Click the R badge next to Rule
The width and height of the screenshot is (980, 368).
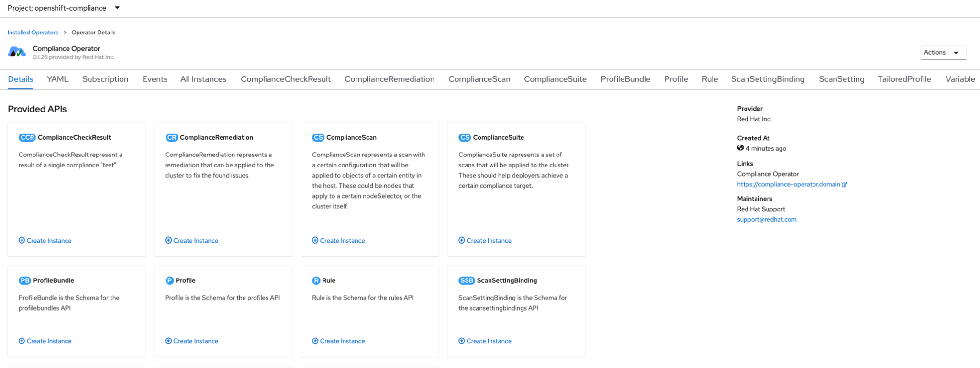pyautogui.click(x=316, y=280)
